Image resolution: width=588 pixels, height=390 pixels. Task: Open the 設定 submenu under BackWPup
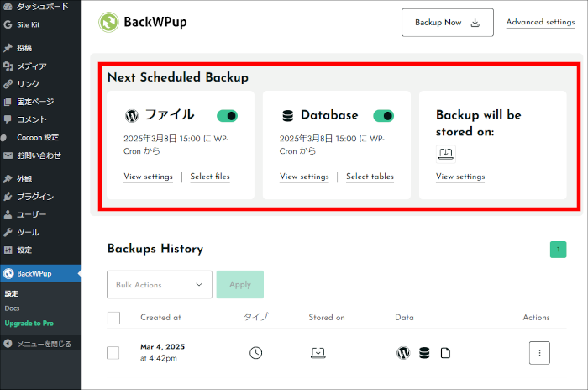[12, 293]
